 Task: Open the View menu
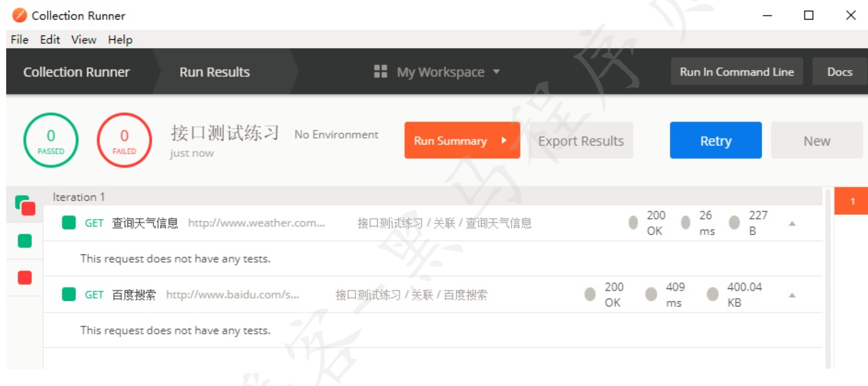pos(84,40)
